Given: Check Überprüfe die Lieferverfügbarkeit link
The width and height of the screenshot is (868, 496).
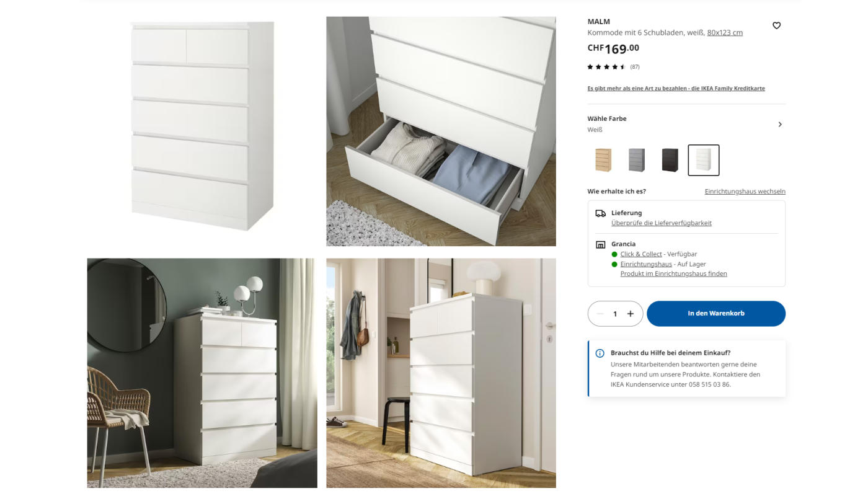Looking at the screenshot, I should click(x=662, y=223).
